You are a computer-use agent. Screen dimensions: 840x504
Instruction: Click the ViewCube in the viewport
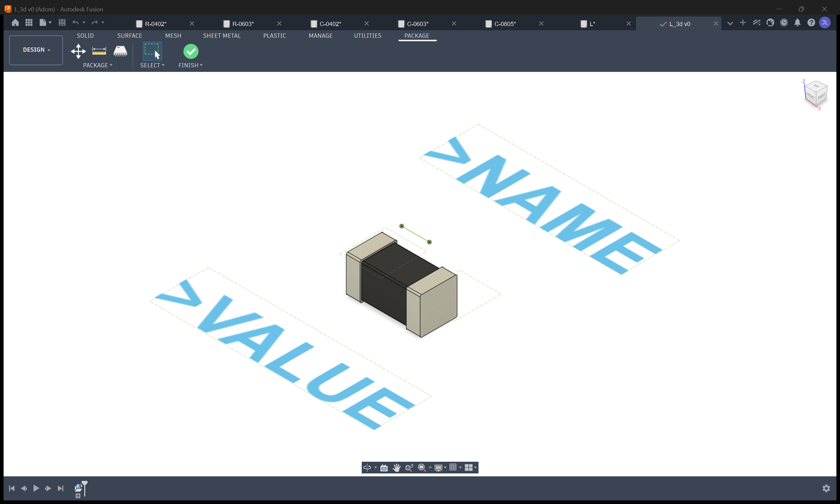click(815, 94)
